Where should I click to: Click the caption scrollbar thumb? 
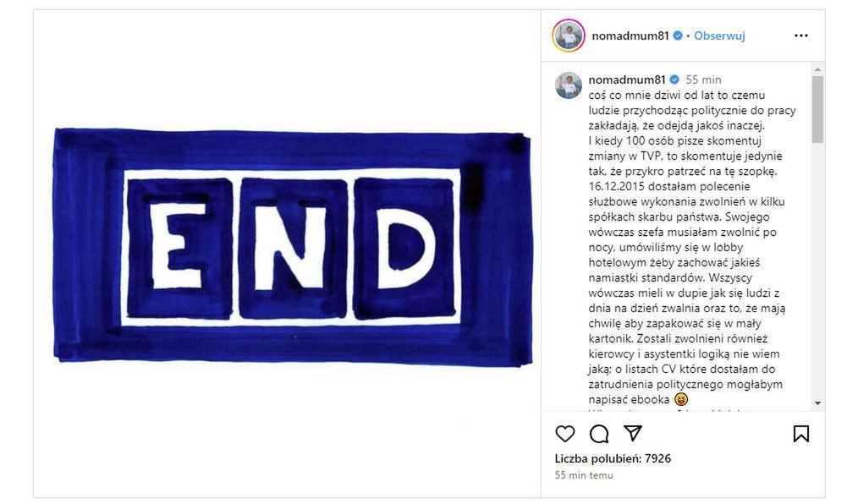pos(817,108)
